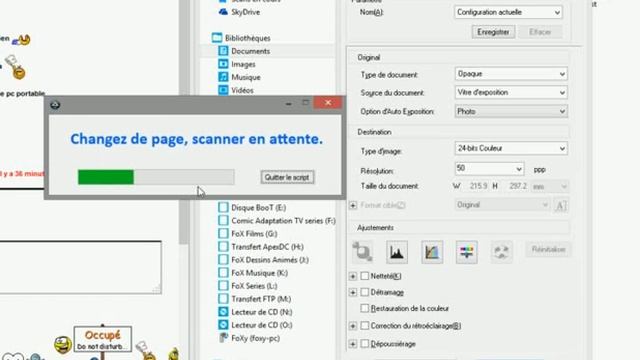Click the Enregistrer button
The image size is (640, 360).
(493, 32)
